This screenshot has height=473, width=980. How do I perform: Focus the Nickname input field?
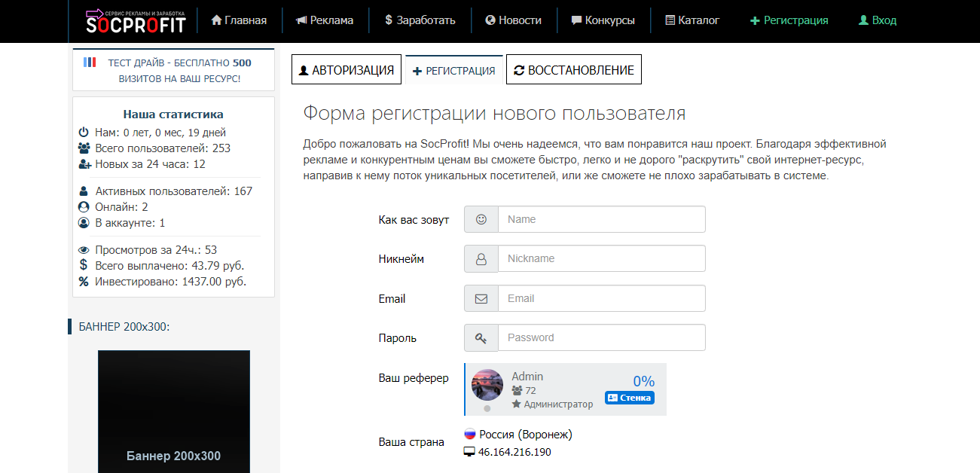(602, 258)
